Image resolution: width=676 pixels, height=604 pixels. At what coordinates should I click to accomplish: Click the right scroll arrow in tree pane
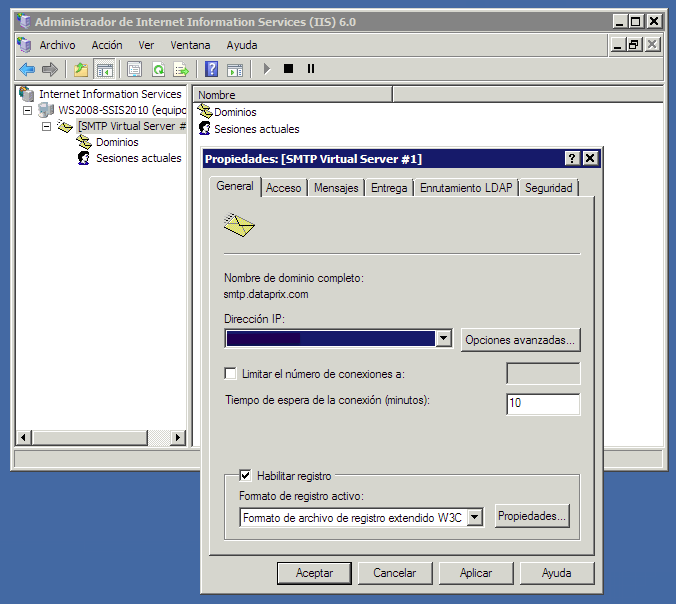click(177, 438)
